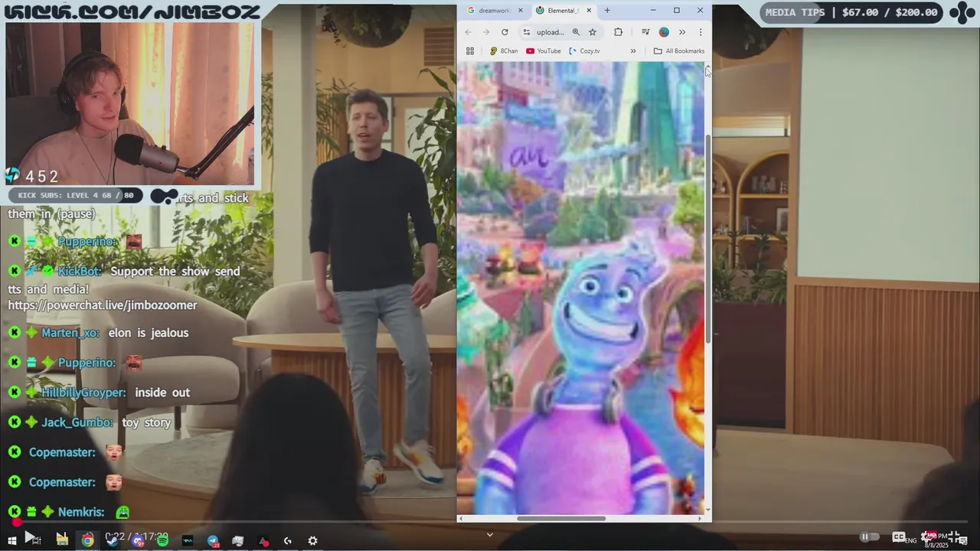Image resolution: width=980 pixels, height=551 pixels.
Task: Click the 8/8/2025 system date
Action: coord(936,545)
